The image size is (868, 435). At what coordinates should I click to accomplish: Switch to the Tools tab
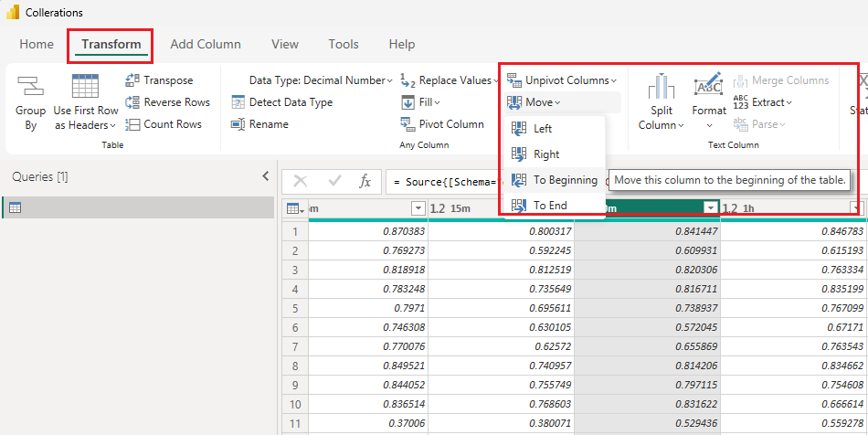(x=344, y=44)
